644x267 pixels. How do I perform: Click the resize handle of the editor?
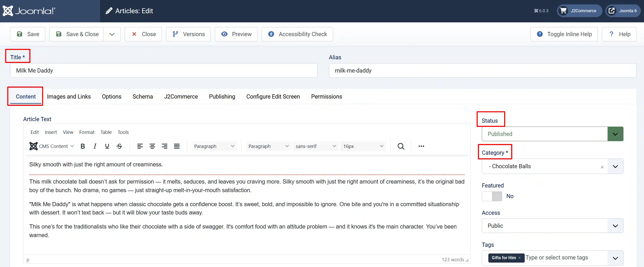467,260
